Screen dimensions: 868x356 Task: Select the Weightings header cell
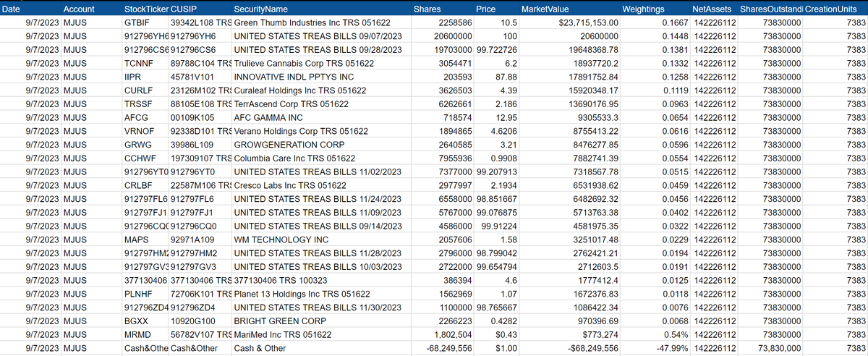pyautogui.click(x=643, y=9)
